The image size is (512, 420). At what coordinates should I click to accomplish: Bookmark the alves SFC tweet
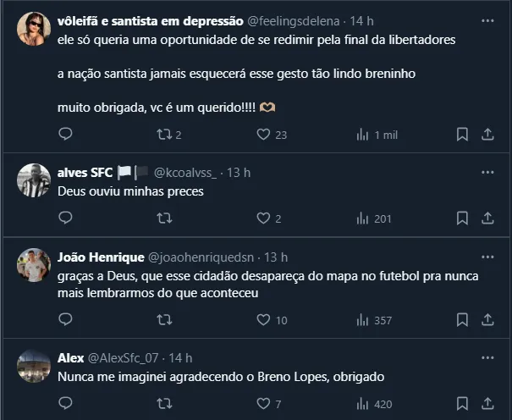tap(462, 218)
